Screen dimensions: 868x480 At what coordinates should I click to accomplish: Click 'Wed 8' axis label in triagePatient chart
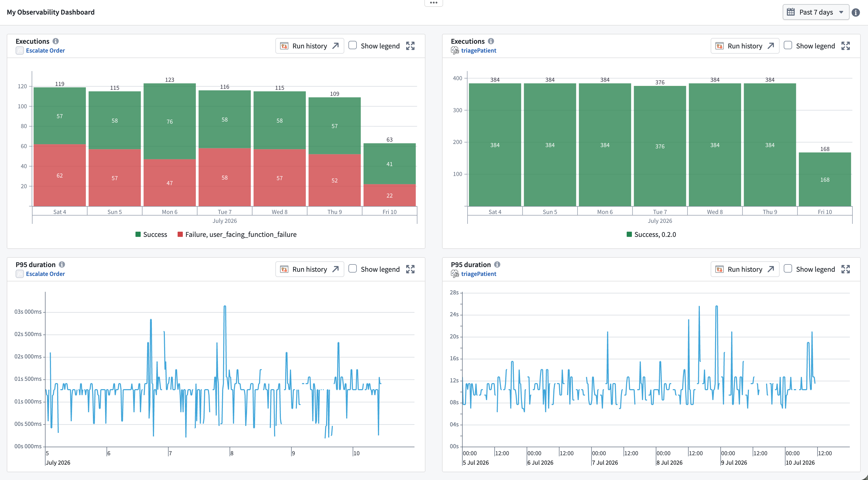715,212
